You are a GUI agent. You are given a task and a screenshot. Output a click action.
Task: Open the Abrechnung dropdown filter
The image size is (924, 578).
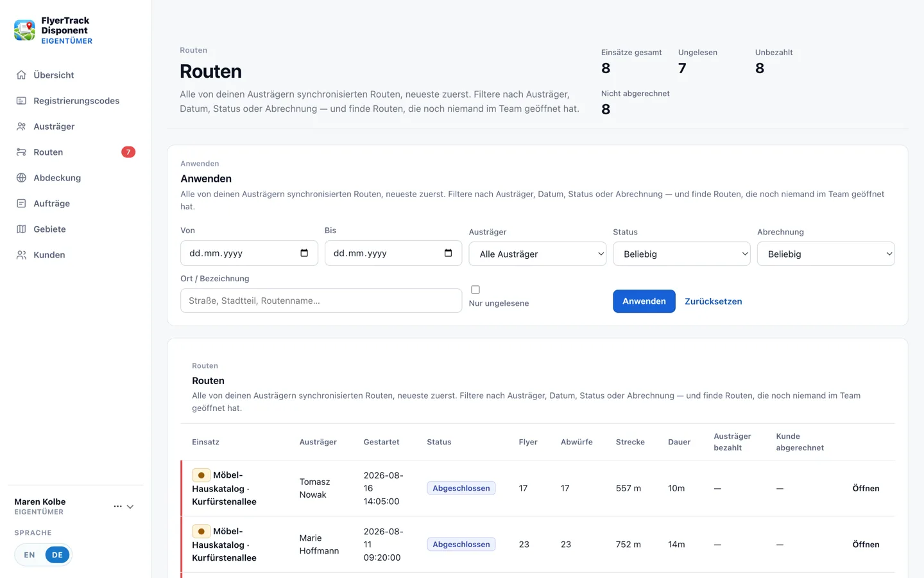826,254
